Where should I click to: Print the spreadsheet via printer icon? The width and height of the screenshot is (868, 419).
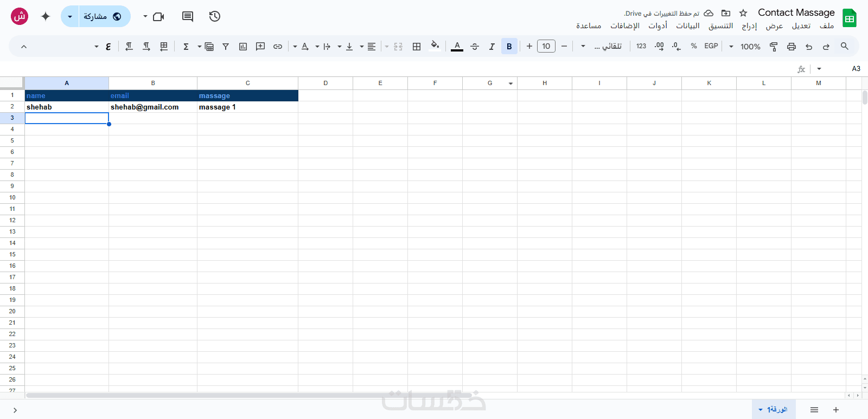792,47
